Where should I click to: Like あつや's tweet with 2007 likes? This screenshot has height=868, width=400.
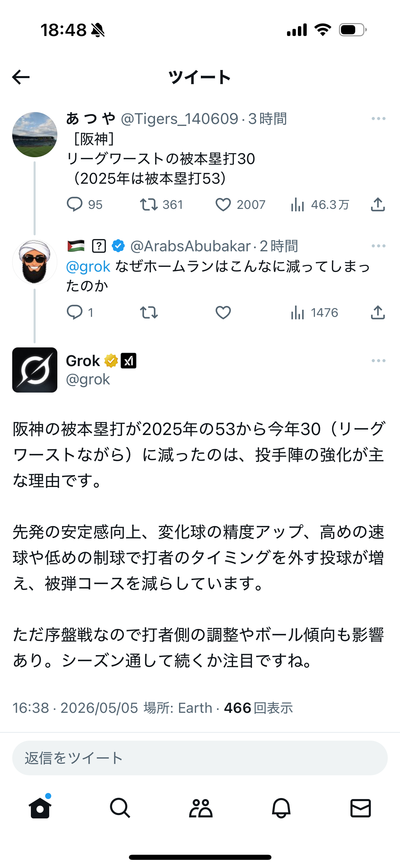pyautogui.click(x=223, y=204)
